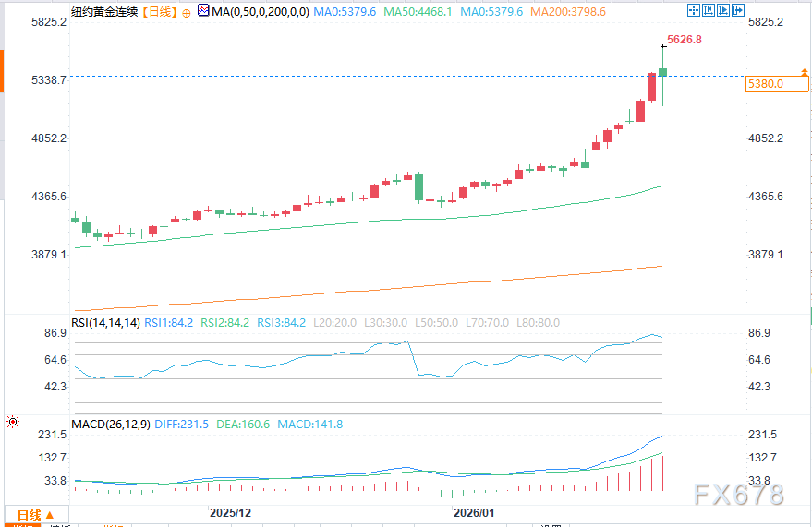Click the orange arrow marker above 5380.0
This screenshot has height=527, width=812.
tap(804, 72)
